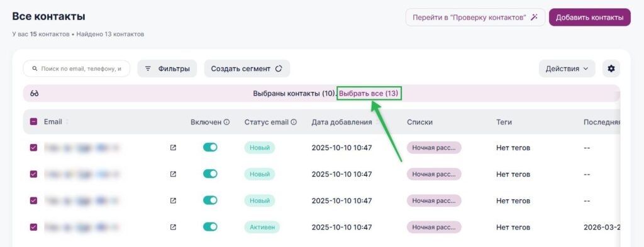Click the 'Все контакты' page heading
Image resolution: width=644 pixels, height=247 pixels.
point(48,16)
